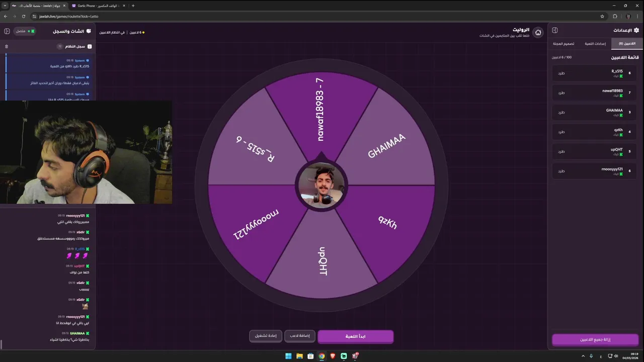Viewport: 644px width, 362px height.
Task: Click upQHT username in chat
Action: [79, 266]
